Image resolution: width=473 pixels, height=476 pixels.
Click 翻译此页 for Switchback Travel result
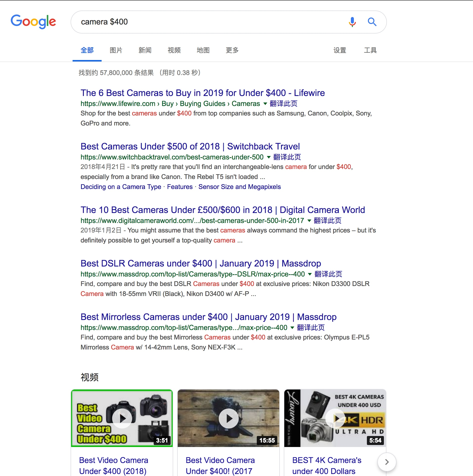pyautogui.click(x=287, y=157)
